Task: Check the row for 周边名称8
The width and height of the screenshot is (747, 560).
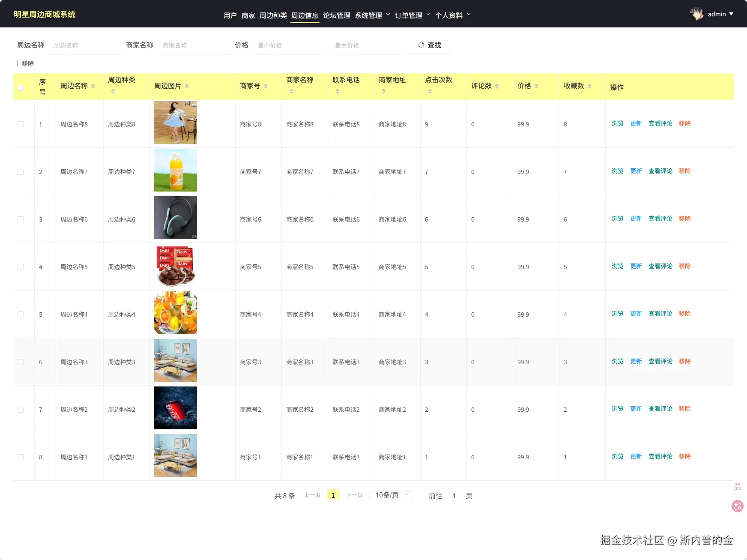Action: pos(21,124)
